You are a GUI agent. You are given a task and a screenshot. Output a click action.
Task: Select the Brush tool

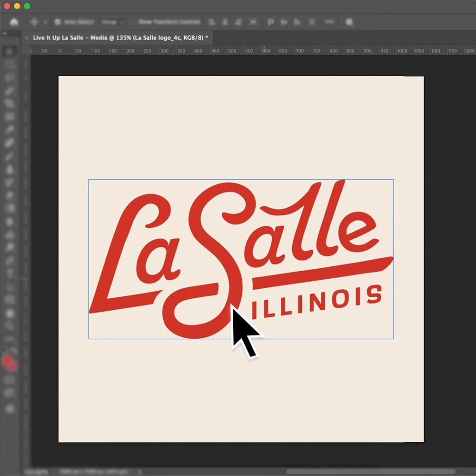10,156
